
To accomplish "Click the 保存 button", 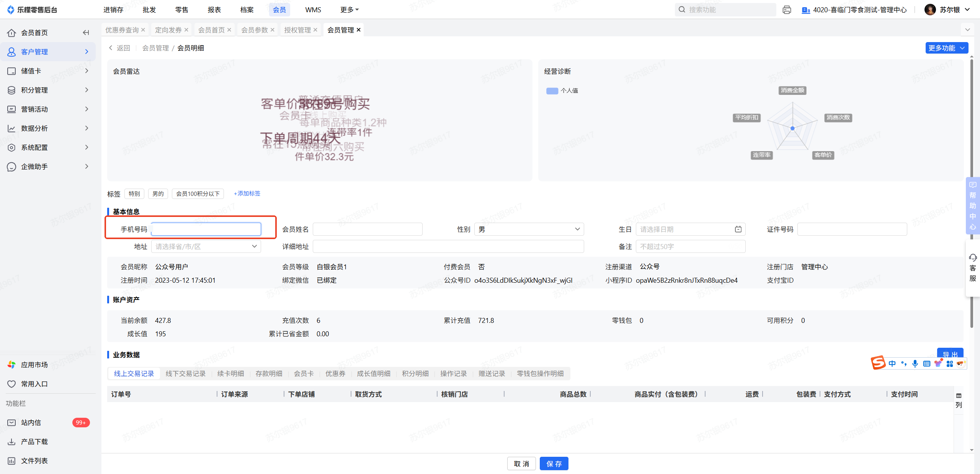I will click(x=554, y=464).
